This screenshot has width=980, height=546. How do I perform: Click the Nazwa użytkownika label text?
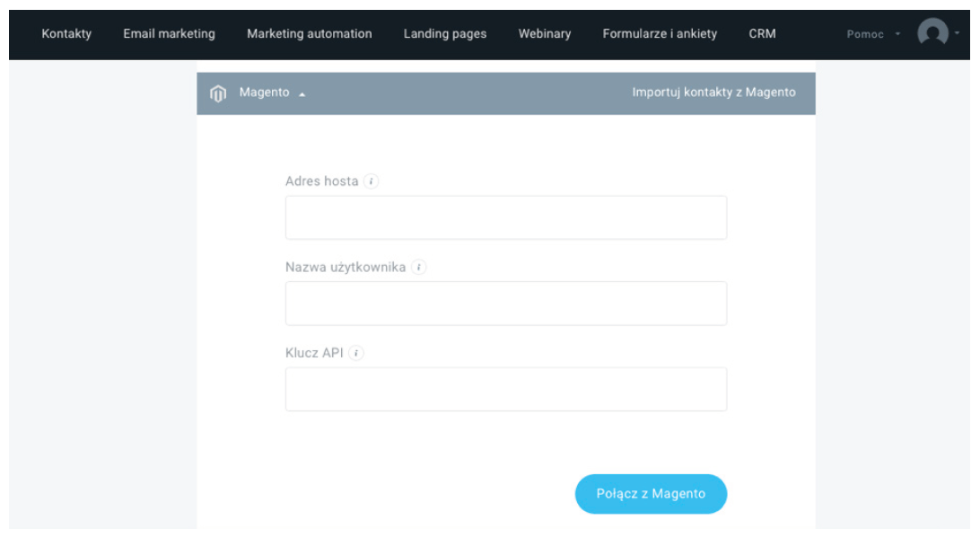pyautogui.click(x=346, y=268)
